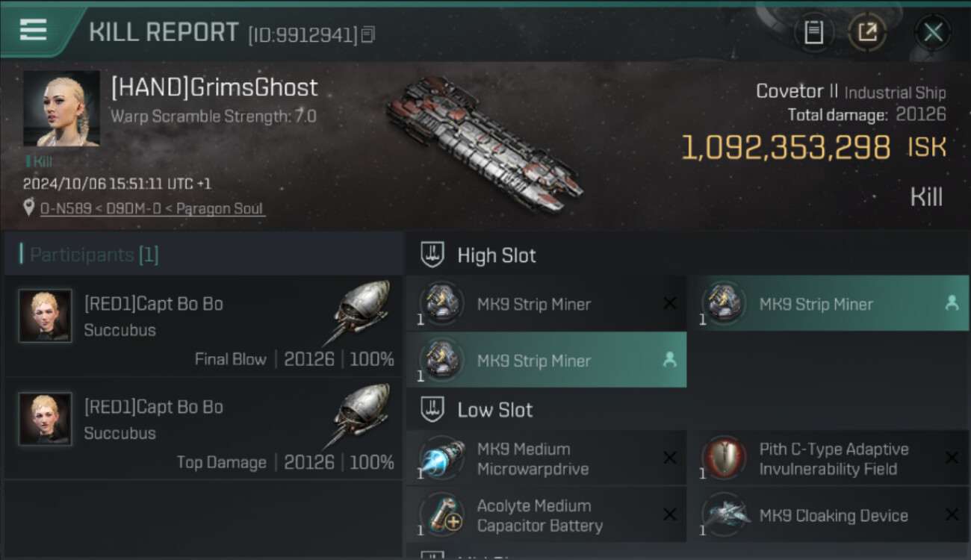
Task: View the GrimsGhost pilot portrait
Action: coord(61,108)
